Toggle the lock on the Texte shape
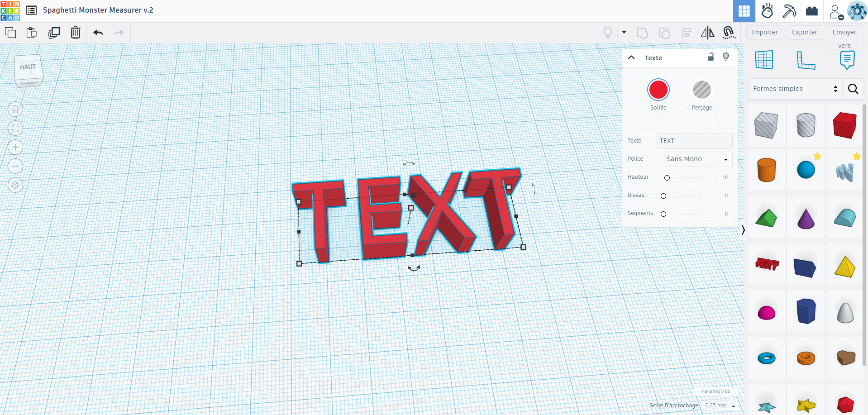The image size is (868, 415). pos(711,57)
